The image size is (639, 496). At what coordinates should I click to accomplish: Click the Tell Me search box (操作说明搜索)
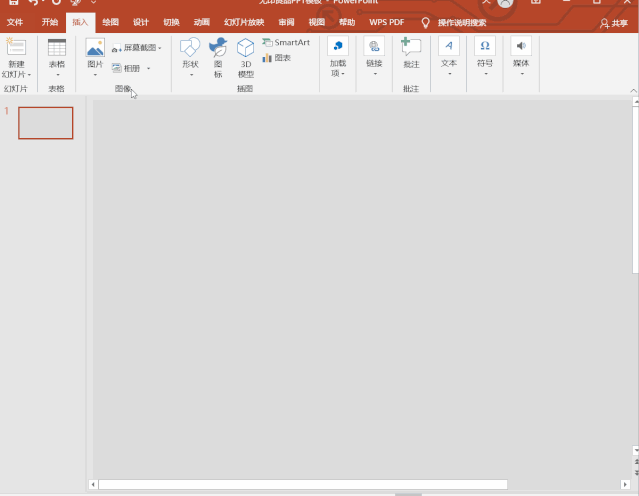click(x=461, y=22)
